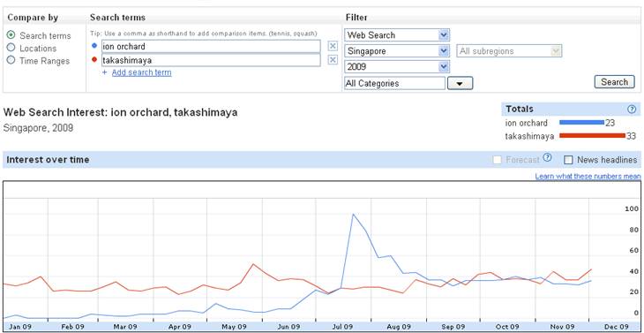Click the Aug 09 axis label
Screen dimensions: 644x333
click(x=399, y=327)
